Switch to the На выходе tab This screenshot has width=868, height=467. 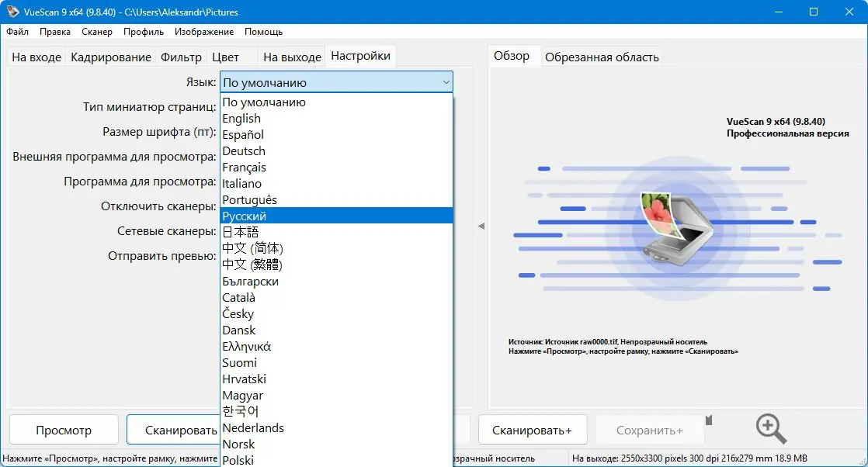point(292,57)
